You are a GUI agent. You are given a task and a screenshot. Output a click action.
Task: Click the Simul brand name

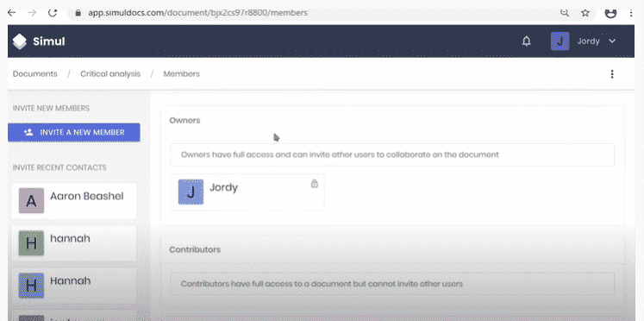coord(49,41)
